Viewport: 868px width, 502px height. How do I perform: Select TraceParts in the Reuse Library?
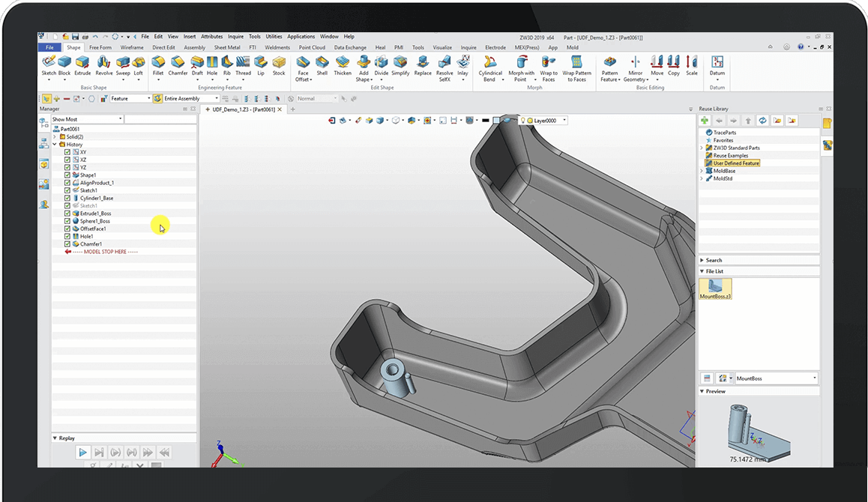click(725, 133)
